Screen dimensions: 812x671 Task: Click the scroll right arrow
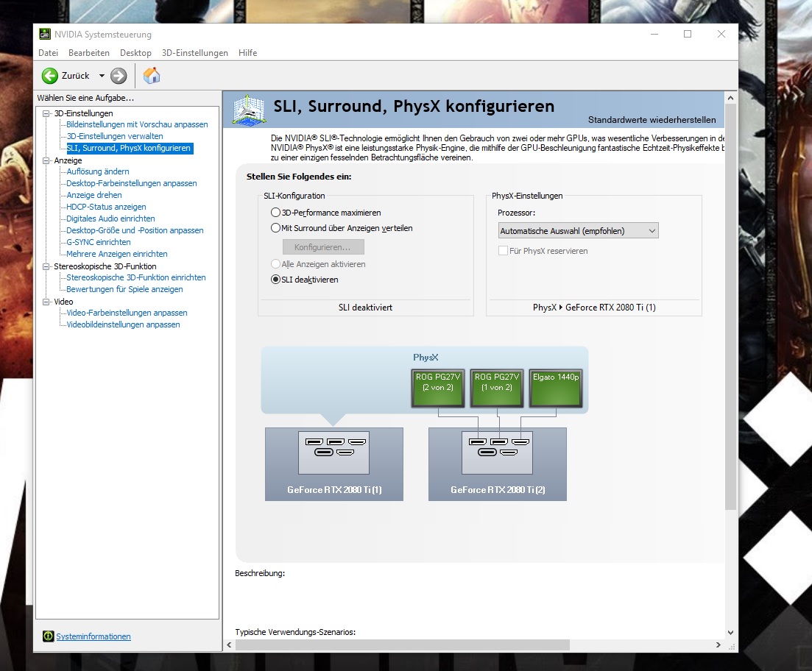click(x=719, y=645)
